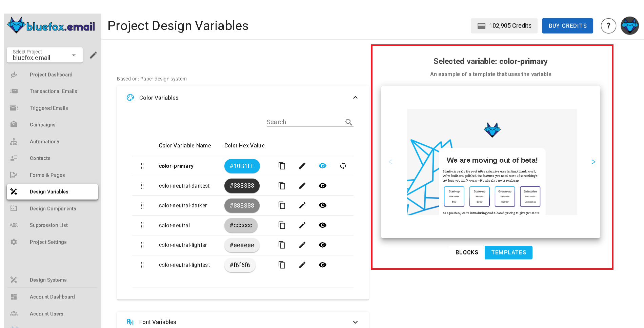The image size is (644, 328).
Task: Click the #333333 color chip
Action: (x=242, y=186)
